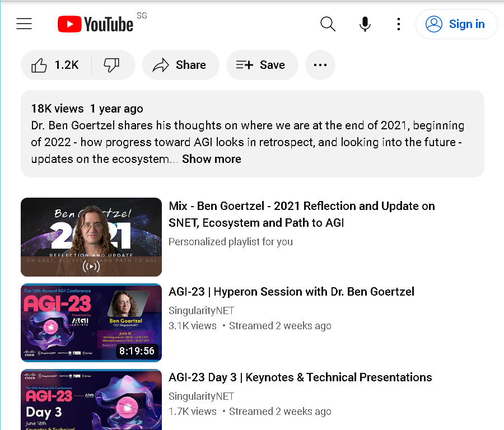Click '1.7K views' text
Image resolution: width=504 pixels, height=430 pixels.
pos(193,412)
